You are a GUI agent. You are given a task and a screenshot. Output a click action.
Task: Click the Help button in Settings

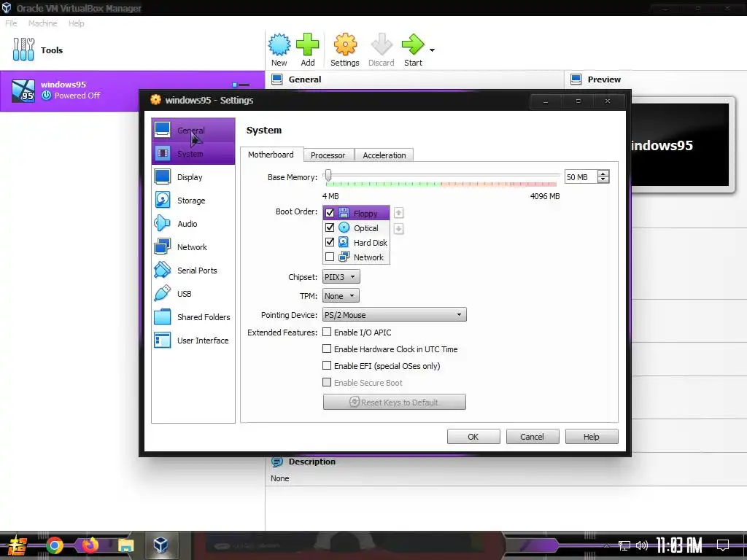click(x=591, y=437)
